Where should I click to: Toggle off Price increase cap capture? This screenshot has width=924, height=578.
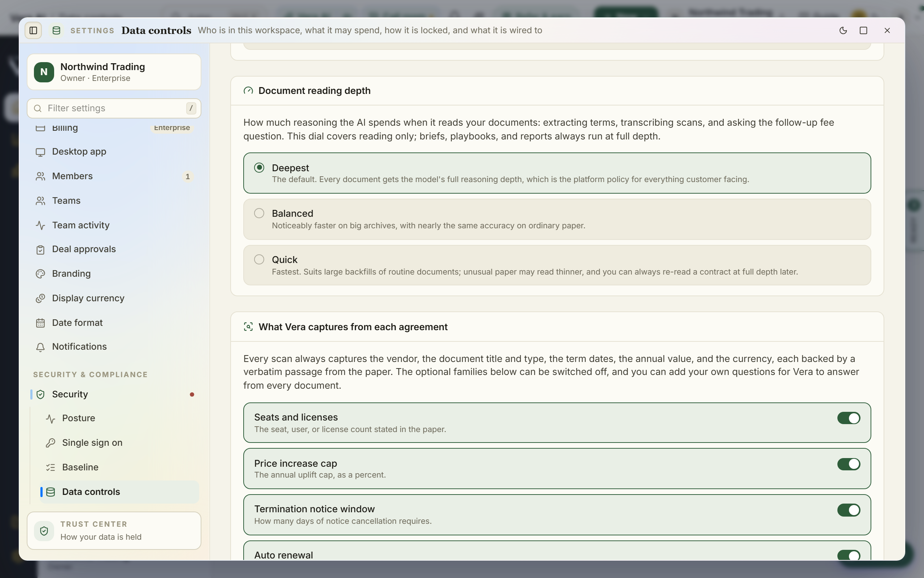pyautogui.click(x=849, y=464)
